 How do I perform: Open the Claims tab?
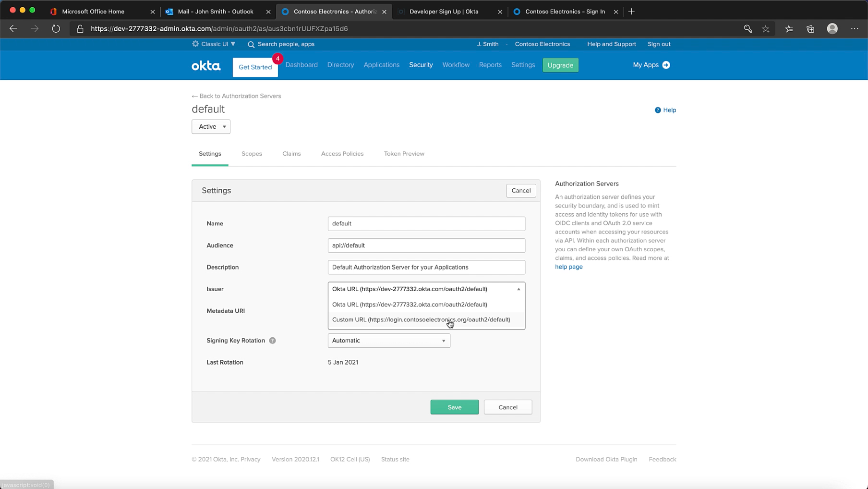pos(291,154)
